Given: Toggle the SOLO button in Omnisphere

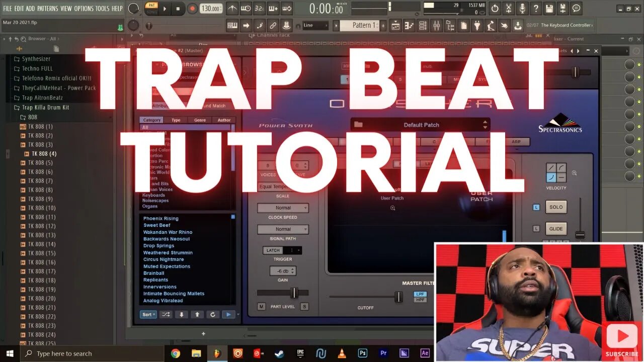Looking at the screenshot, I should click(556, 207).
